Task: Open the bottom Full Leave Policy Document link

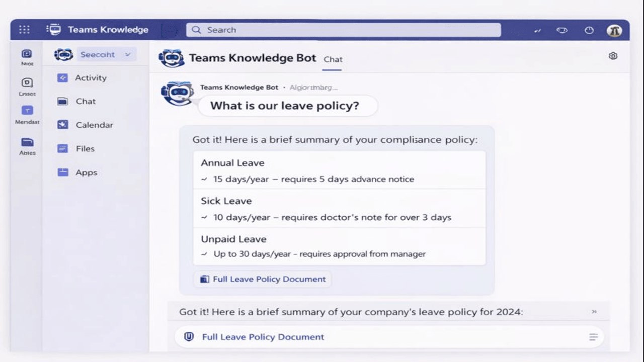Action: (x=263, y=337)
